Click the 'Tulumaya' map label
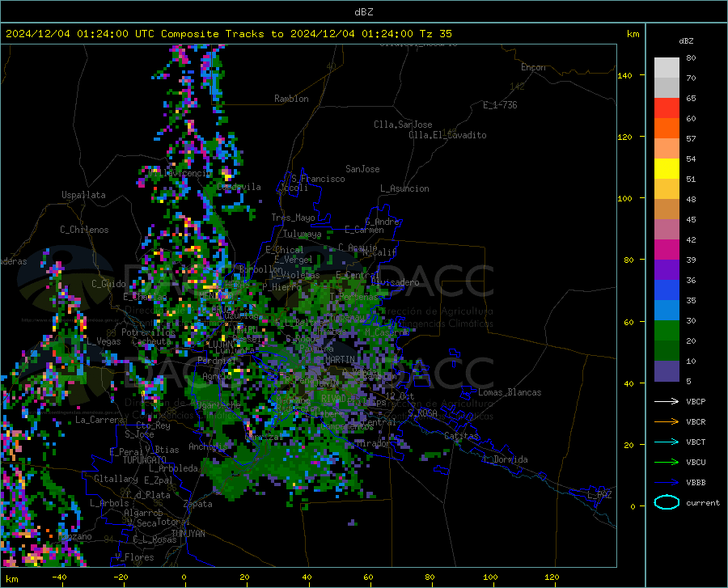The width and height of the screenshot is (728, 588). tap(302, 234)
